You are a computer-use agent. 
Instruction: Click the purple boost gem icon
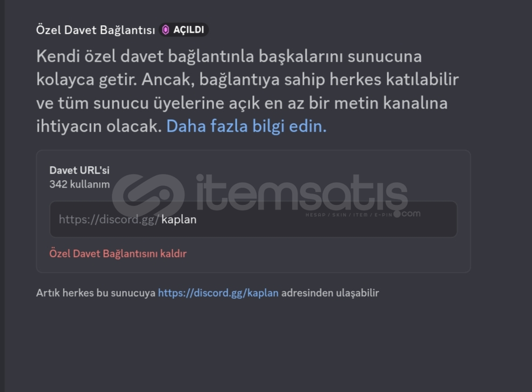[166, 30]
